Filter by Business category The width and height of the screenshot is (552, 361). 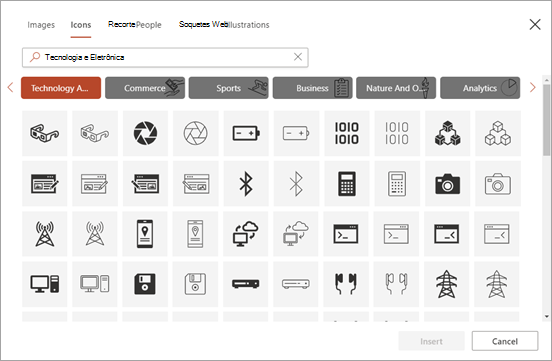312,88
